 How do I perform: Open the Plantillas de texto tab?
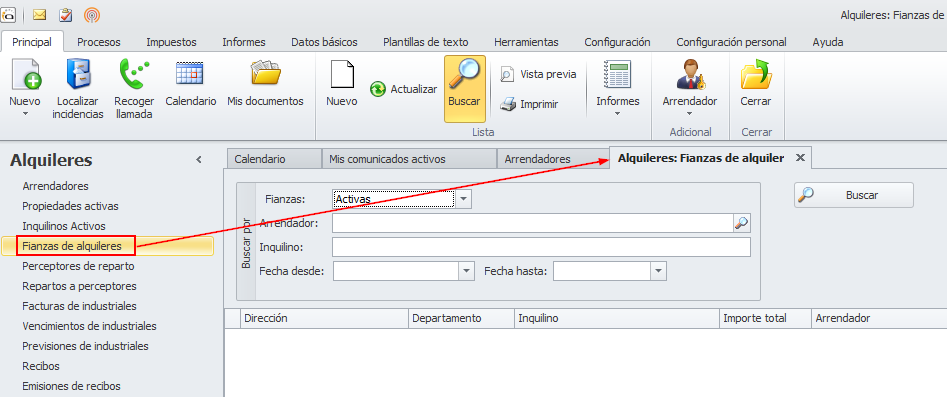[426, 42]
